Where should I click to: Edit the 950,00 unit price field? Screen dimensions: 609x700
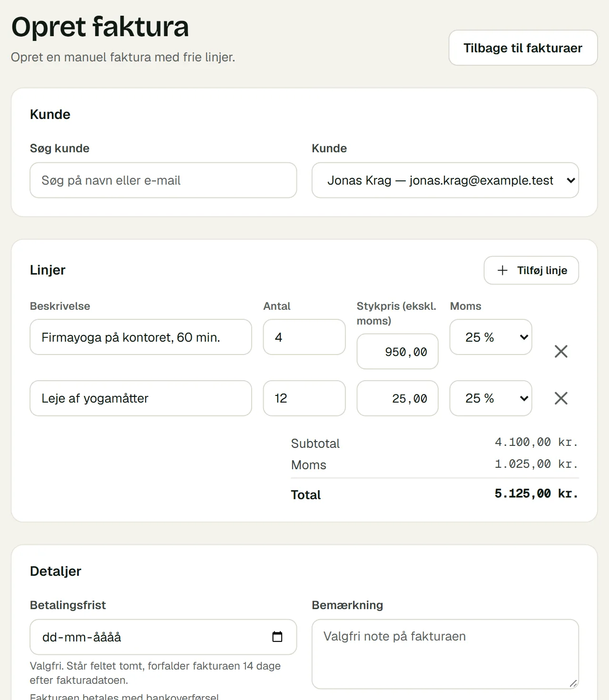pyautogui.click(x=397, y=351)
